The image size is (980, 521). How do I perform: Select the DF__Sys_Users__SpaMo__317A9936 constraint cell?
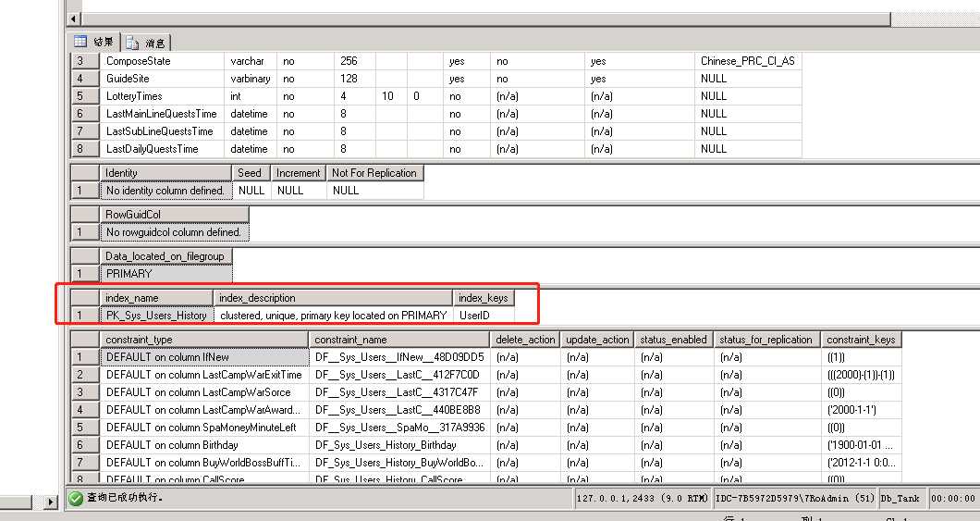[x=399, y=428]
